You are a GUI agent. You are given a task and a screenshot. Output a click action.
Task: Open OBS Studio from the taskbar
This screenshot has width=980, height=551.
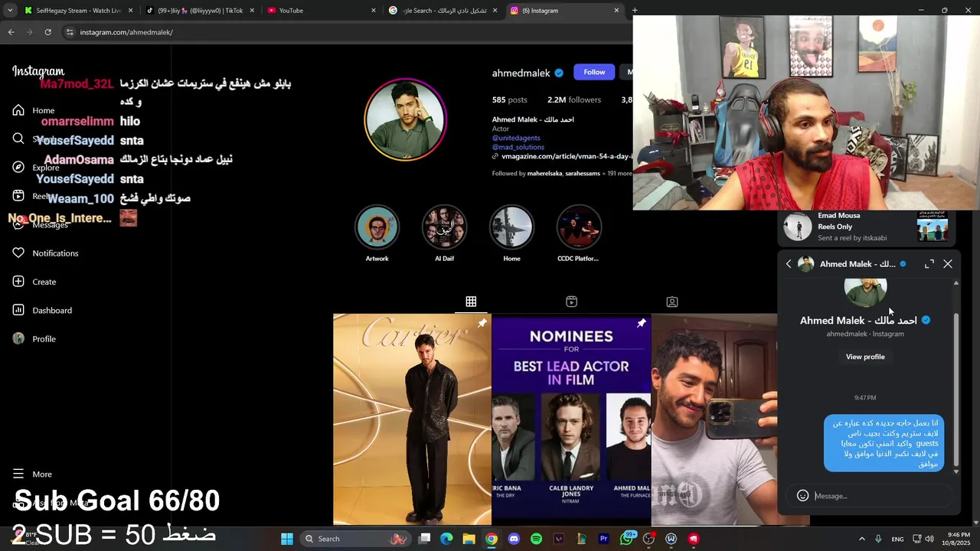click(649, 539)
